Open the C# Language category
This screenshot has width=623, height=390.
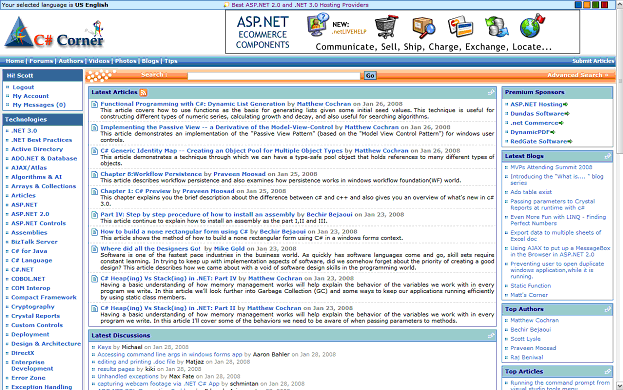tap(32, 261)
